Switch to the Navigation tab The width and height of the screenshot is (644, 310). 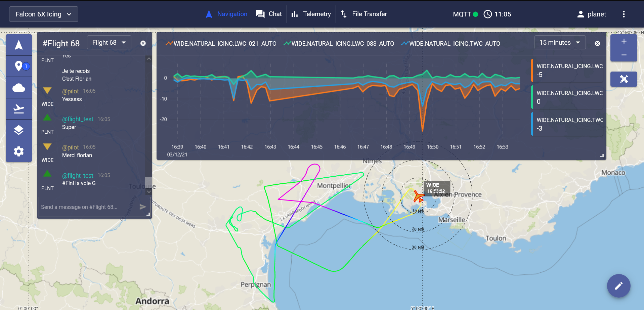point(226,14)
